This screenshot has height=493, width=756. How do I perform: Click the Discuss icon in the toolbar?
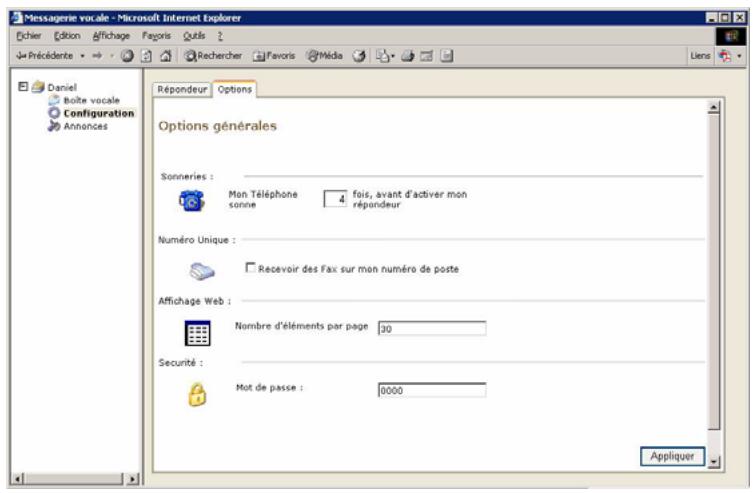coord(446,56)
